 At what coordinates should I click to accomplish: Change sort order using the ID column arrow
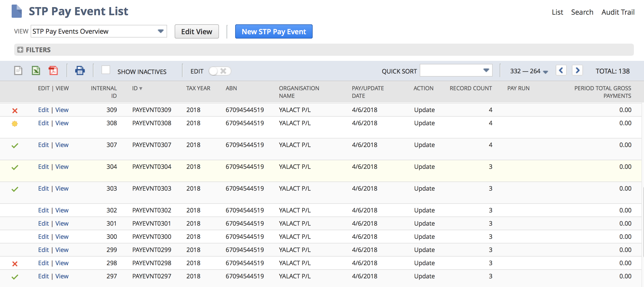(141, 88)
